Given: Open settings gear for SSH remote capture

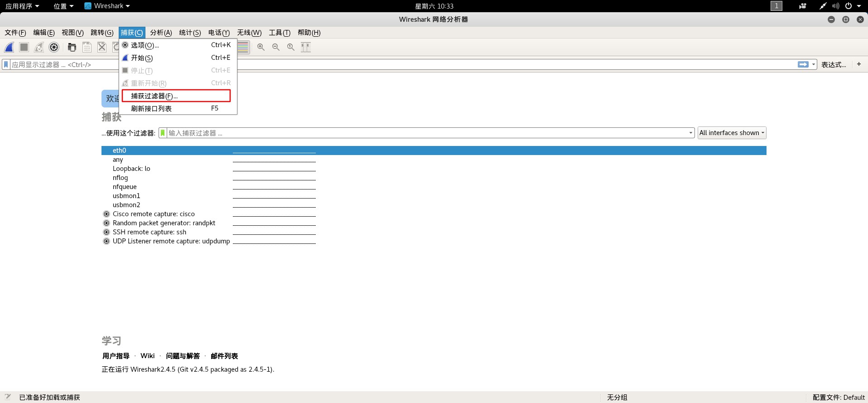Looking at the screenshot, I should point(106,232).
